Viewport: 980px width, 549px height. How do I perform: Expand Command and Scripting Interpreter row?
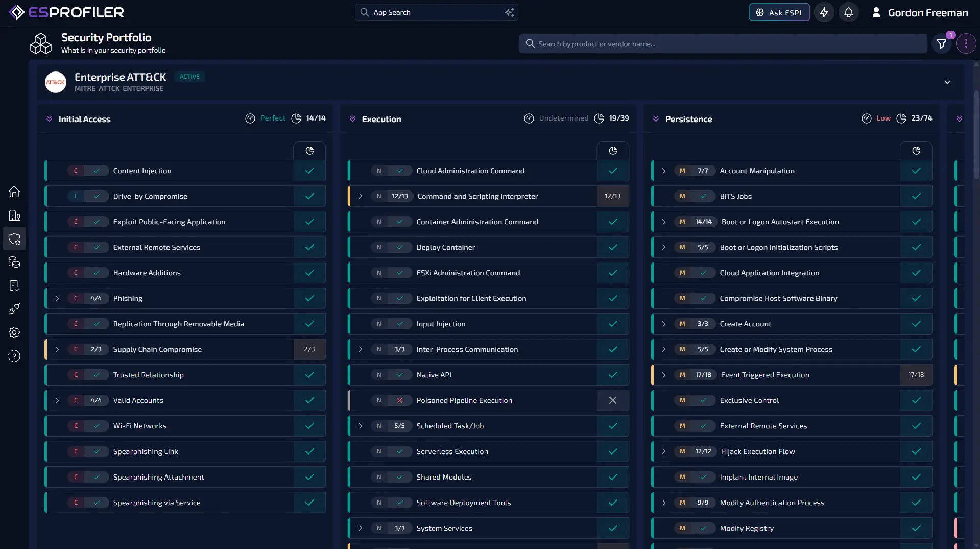[361, 196]
